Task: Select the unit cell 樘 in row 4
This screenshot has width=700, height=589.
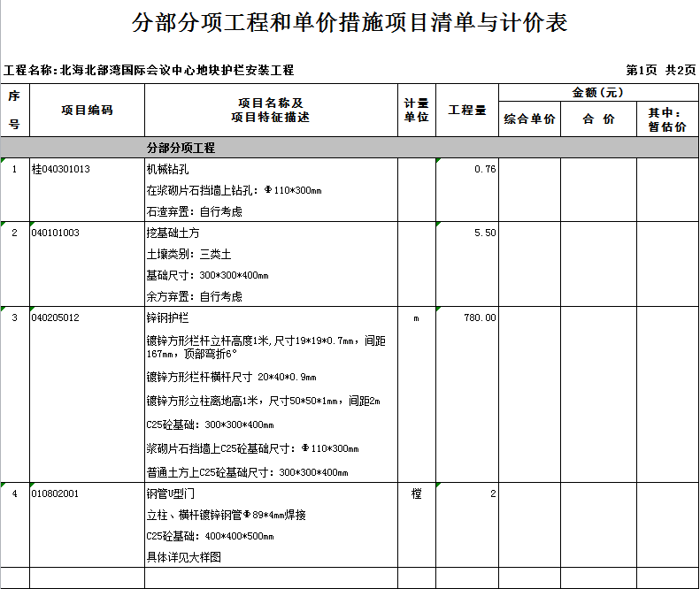Action: tap(416, 493)
